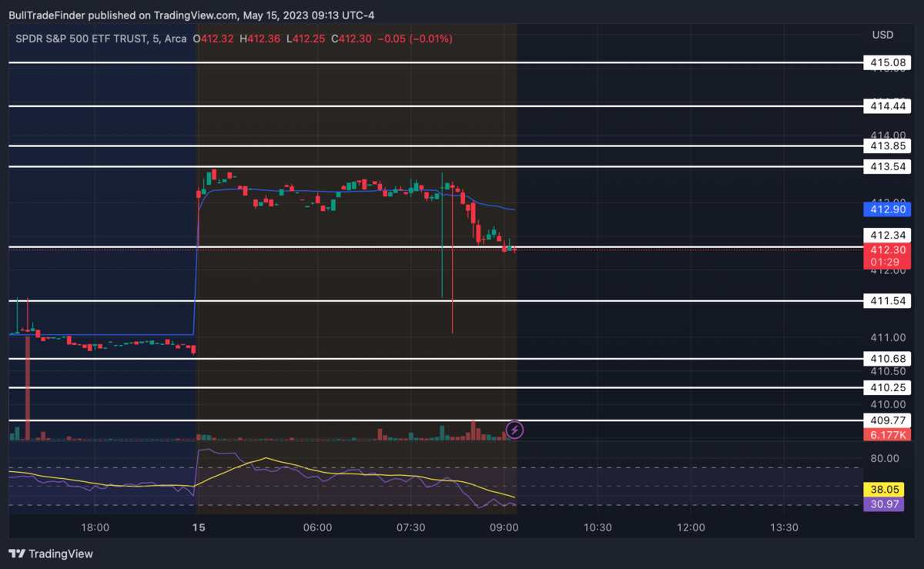924x569 pixels.
Task: Click the 80.00 RSI scale label
Action: coord(885,458)
